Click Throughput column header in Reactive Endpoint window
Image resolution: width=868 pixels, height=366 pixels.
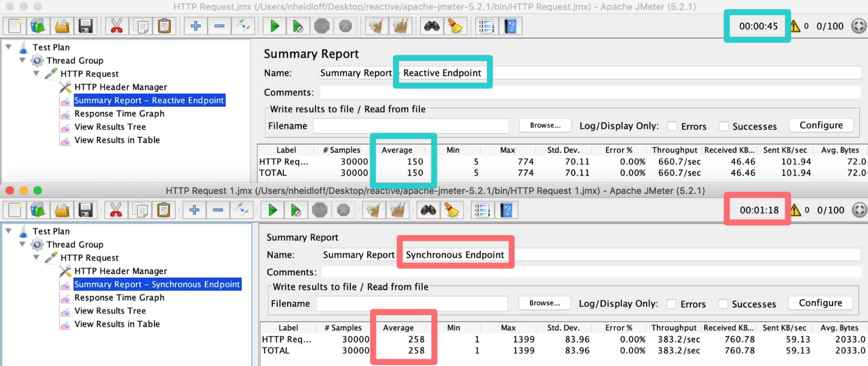pos(674,150)
